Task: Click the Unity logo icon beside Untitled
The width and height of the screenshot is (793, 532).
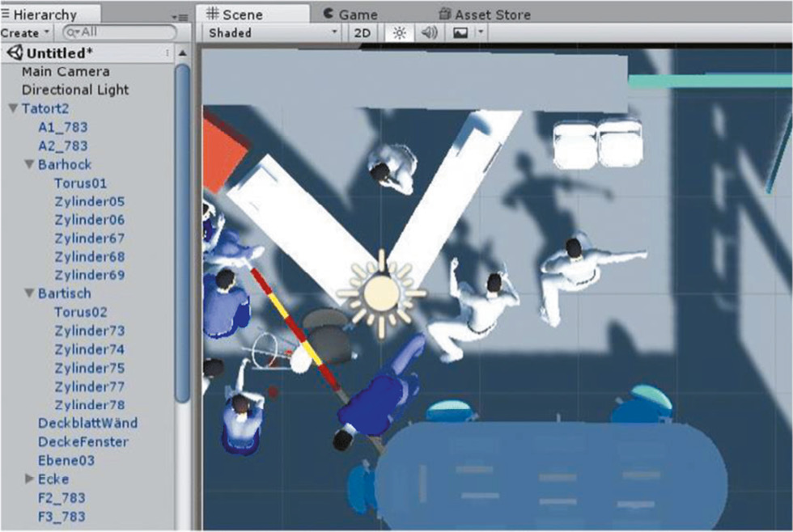Action: (x=14, y=53)
